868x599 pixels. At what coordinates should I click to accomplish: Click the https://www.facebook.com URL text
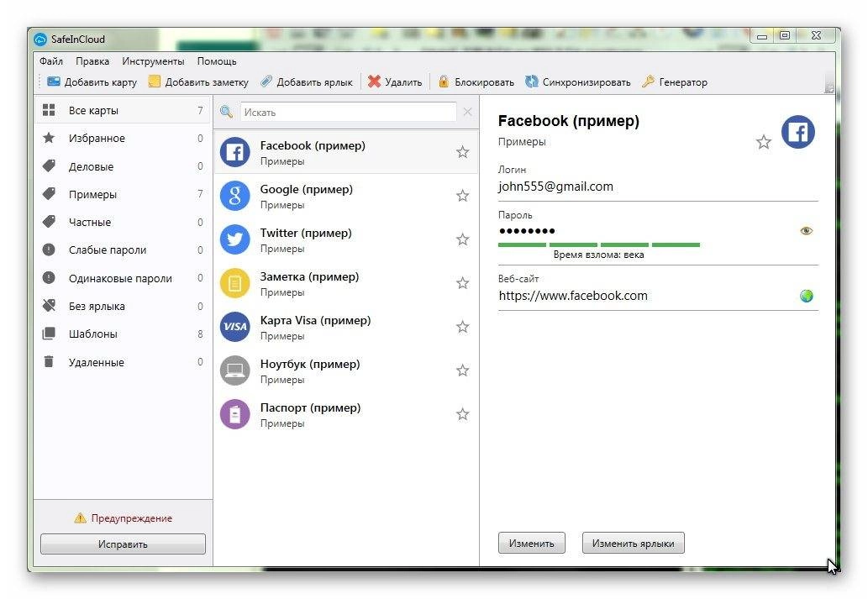573,296
